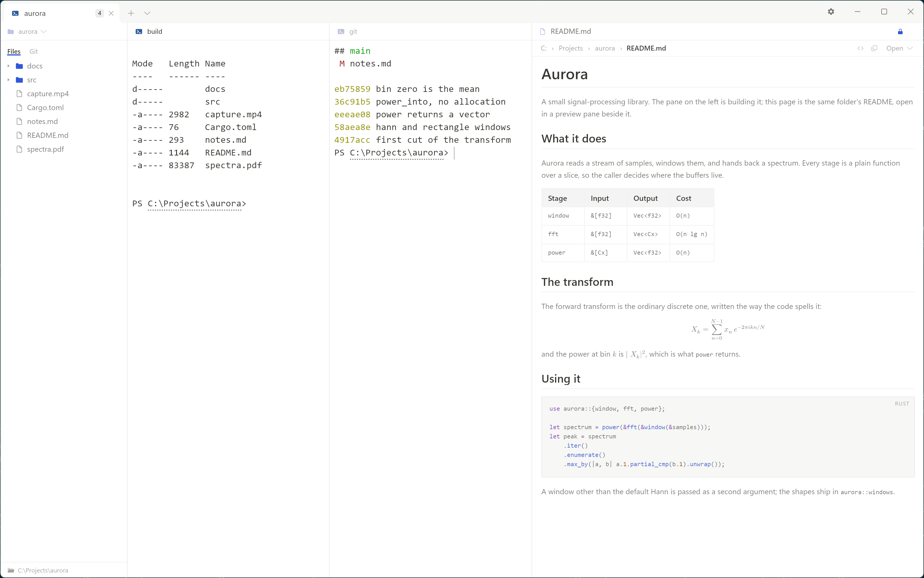Viewport: 924px width, 578px height.
Task: Select the src folder icon
Action: click(19, 80)
